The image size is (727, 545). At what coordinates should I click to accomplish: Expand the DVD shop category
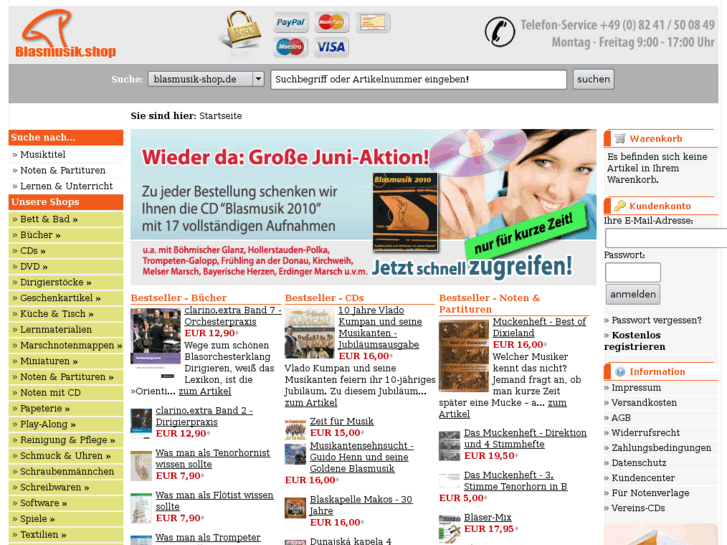(x=66, y=266)
